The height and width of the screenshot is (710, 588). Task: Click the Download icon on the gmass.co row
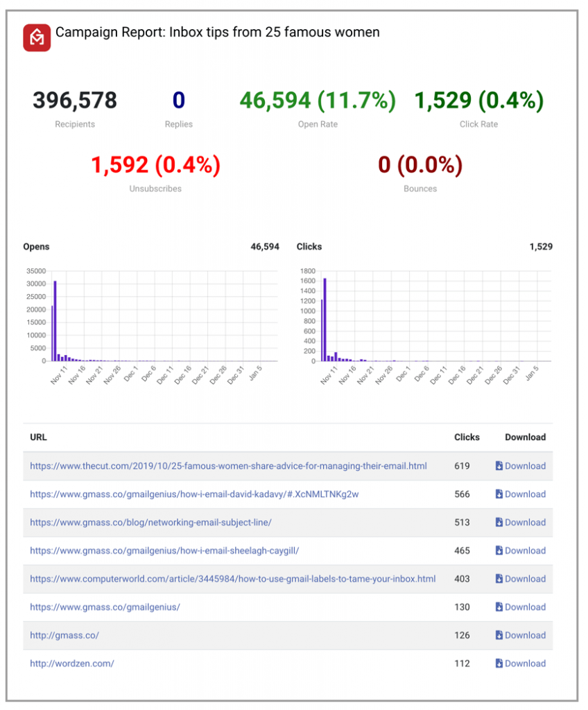pos(498,635)
